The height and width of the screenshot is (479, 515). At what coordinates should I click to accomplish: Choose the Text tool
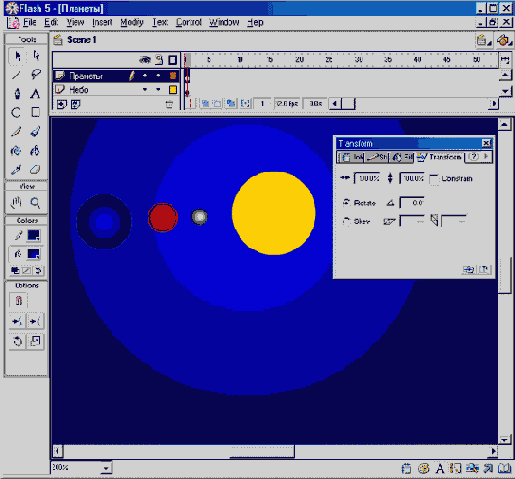tap(35, 94)
